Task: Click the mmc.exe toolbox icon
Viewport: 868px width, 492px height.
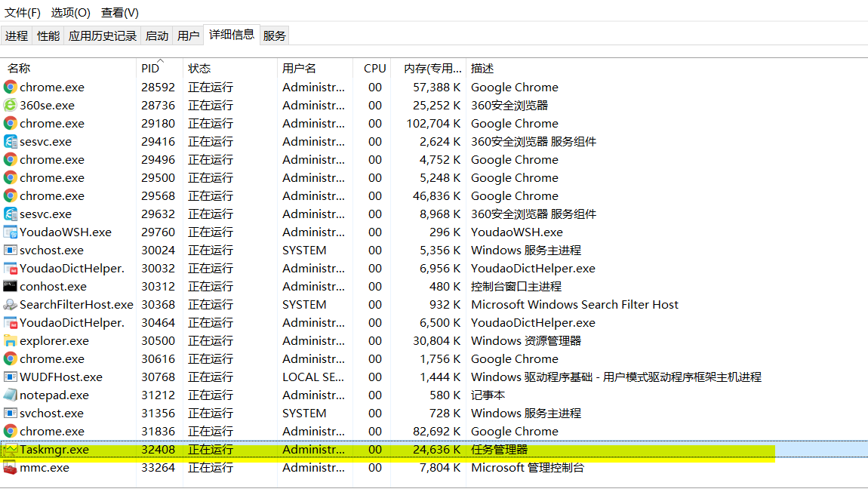Action: coord(10,468)
